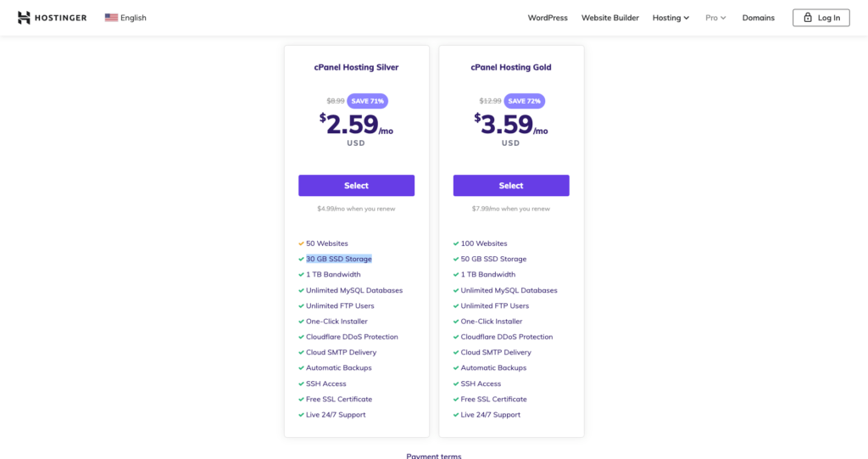This screenshot has height=459, width=868.
Task: Expand the Hosting dropdown menu
Action: (670, 18)
